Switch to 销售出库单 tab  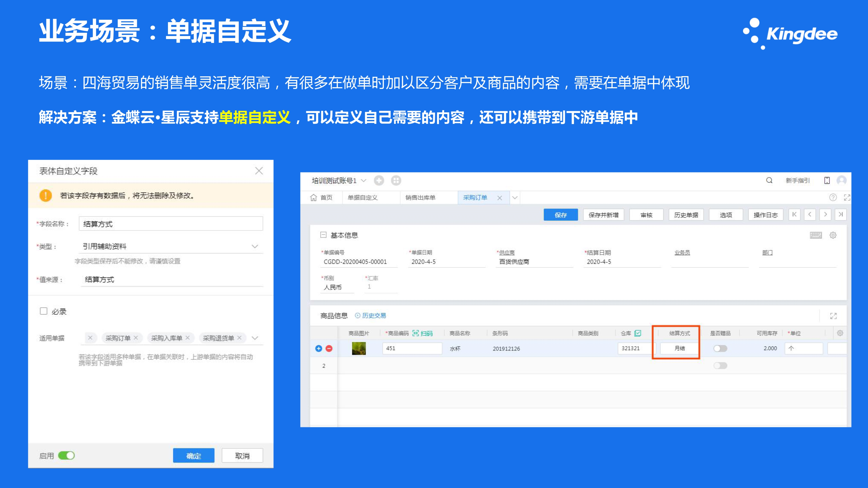click(420, 197)
